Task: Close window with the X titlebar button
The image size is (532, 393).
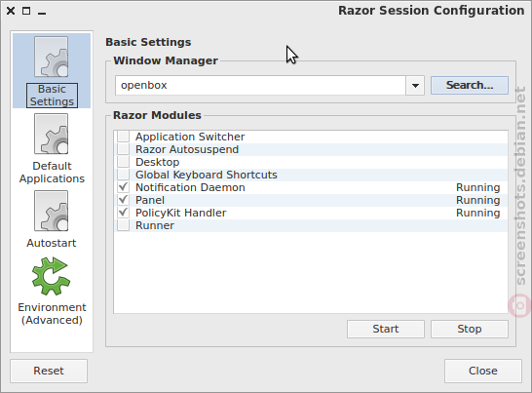Action: (x=11, y=11)
